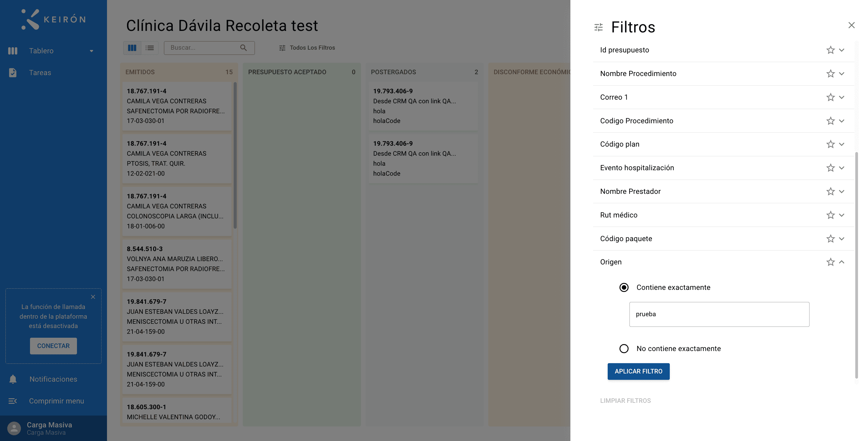Collapse the Origen filter section

(841, 262)
